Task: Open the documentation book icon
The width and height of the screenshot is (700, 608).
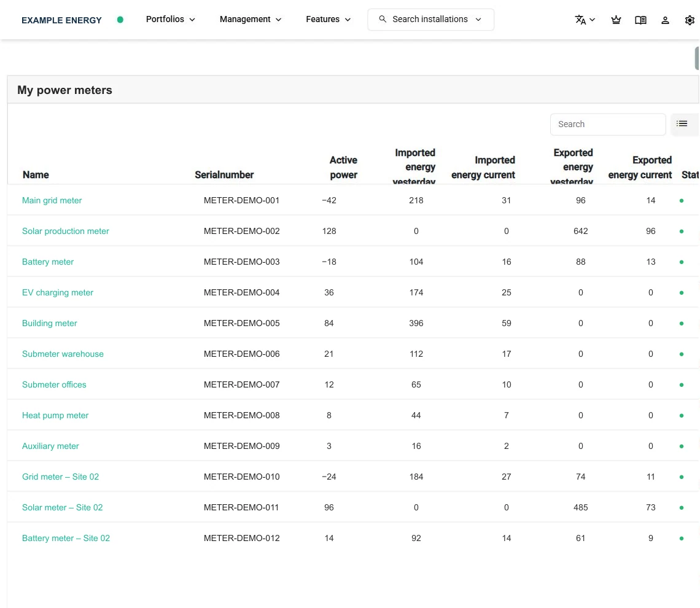Action: pyautogui.click(x=640, y=20)
